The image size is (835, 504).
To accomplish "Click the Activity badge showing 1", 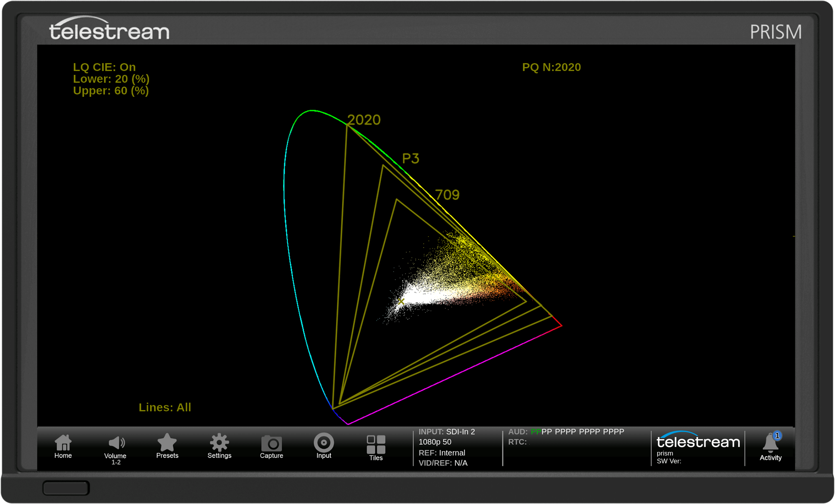I will pyautogui.click(x=777, y=436).
